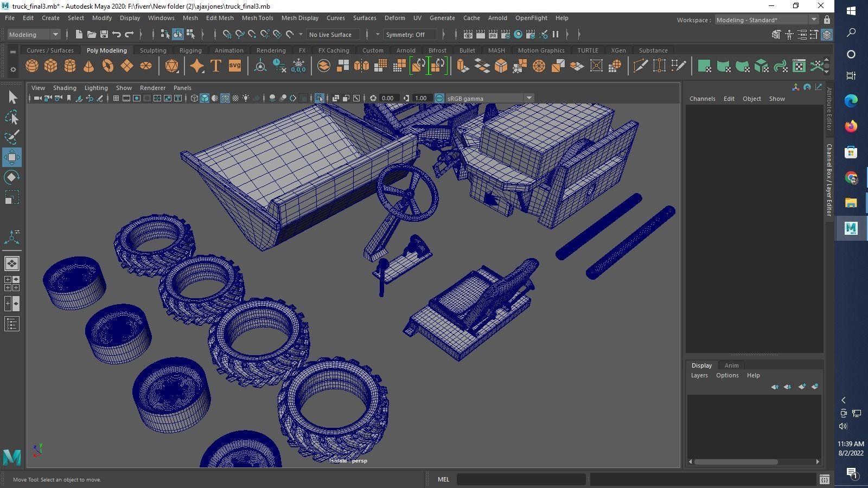Click the polygon cube shelf icon
The image size is (868, 488).
(50, 66)
